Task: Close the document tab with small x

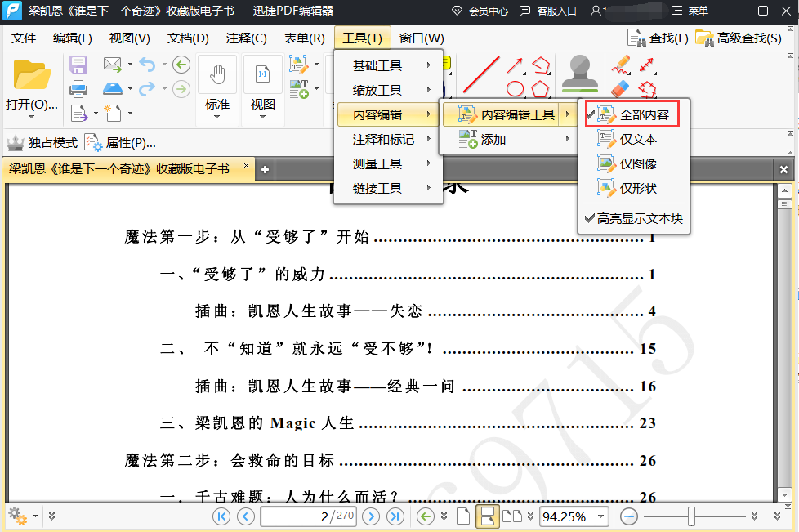Action: coord(246,166)
